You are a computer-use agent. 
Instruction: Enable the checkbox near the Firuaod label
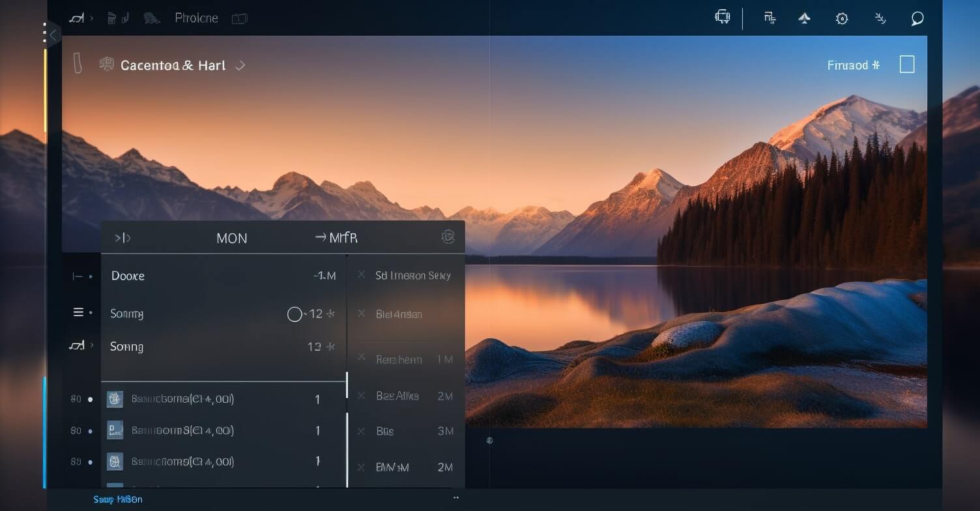908,64
